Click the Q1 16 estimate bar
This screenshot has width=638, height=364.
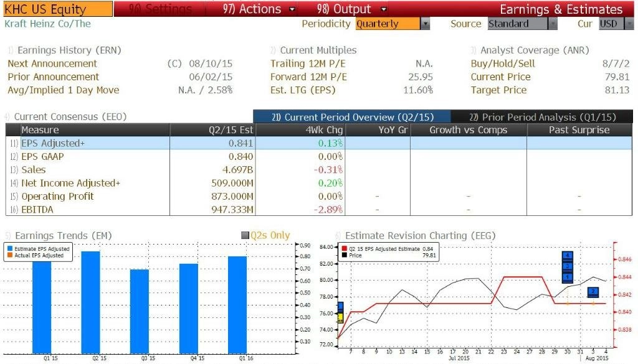pyautogui.click(x=237, y=305)
